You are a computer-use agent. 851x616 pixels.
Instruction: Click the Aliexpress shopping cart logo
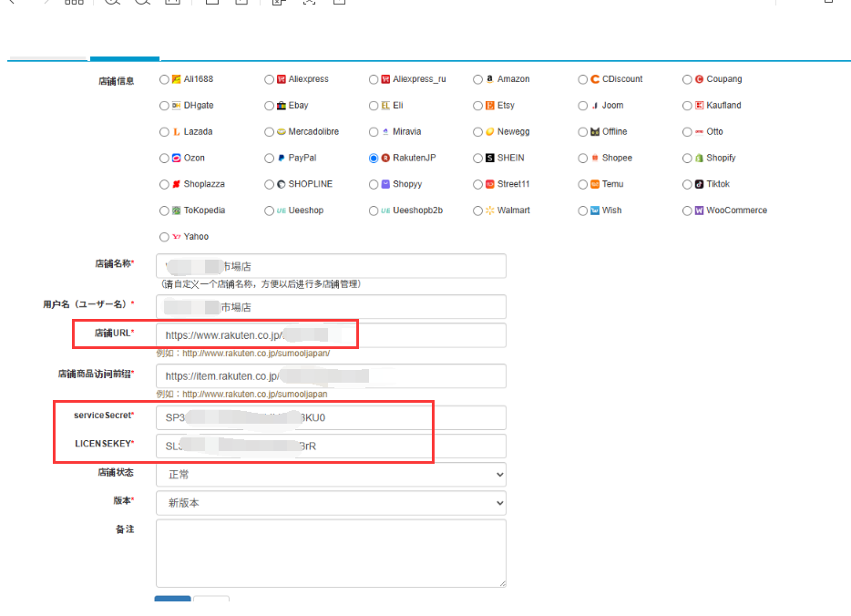282,79
